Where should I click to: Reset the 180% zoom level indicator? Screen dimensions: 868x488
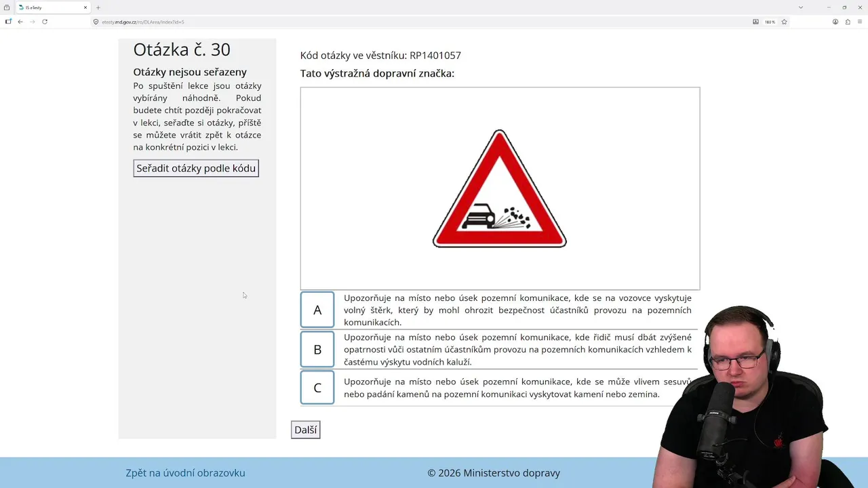pyautogui.click(x=770, y=22)
